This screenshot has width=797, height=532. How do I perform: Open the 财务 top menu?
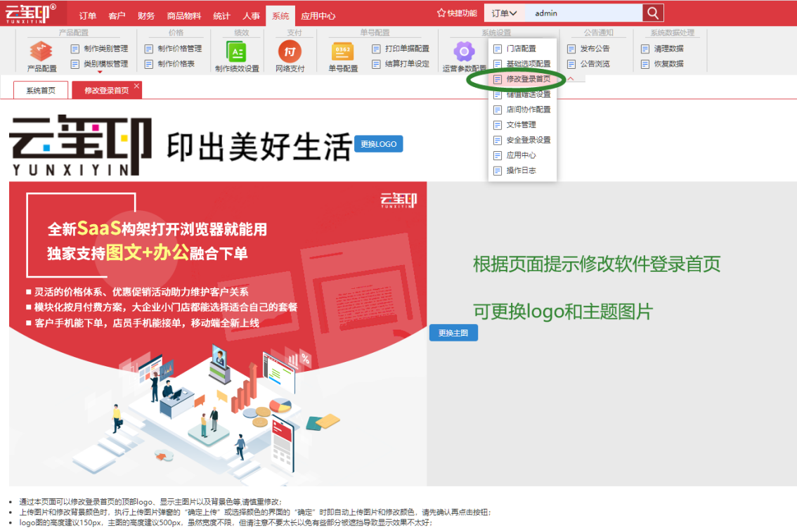pos(146,15)
